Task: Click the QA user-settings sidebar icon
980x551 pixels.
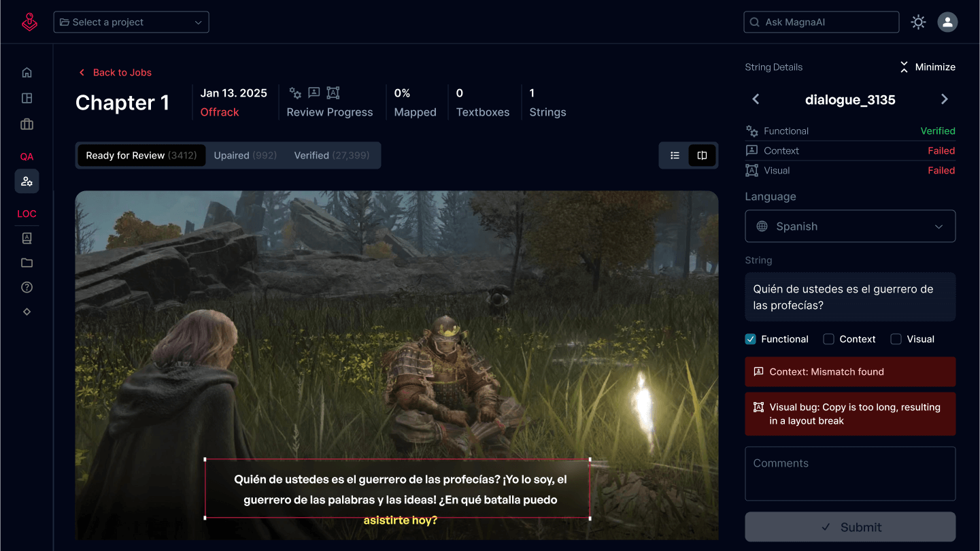Action: (27, 181)
